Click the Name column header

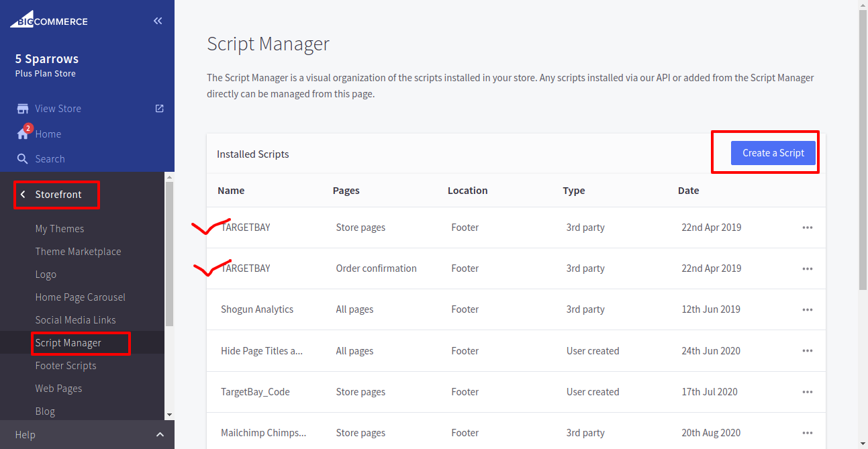(x=231, y=191)
